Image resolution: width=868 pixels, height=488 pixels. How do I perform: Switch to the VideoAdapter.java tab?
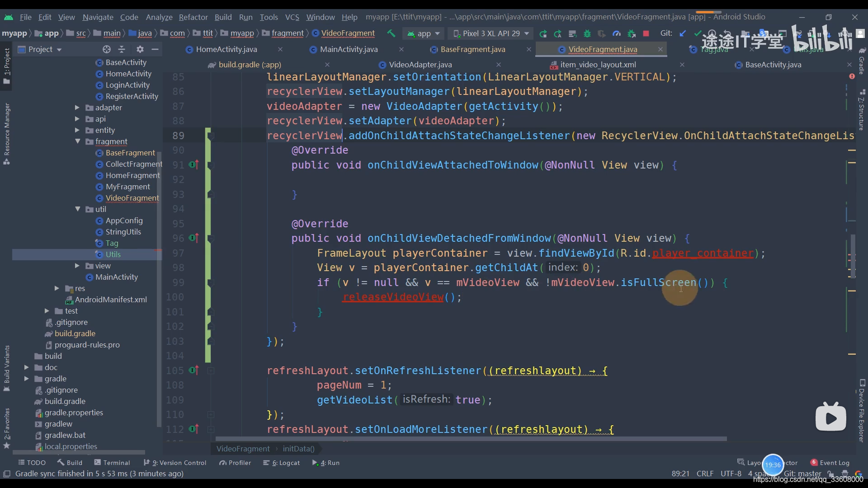click(x=420, y=65)
